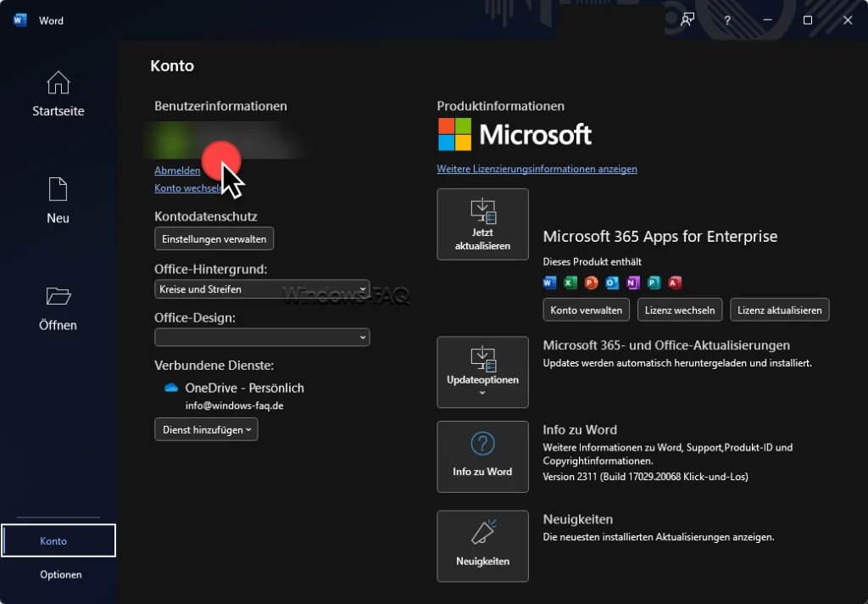Click the Word icon under Dieses Produkt enthält
The height and width of the screenshot is (604, 868).
(549, 282)
